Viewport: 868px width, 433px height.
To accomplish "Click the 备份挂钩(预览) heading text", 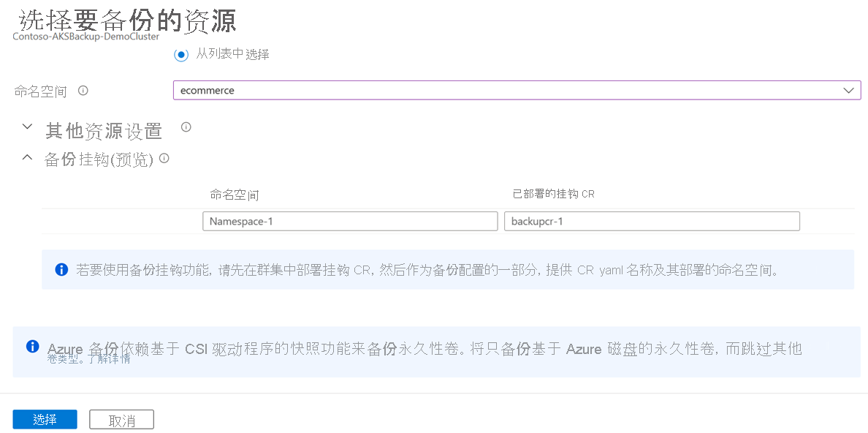I will pos(99,159).
